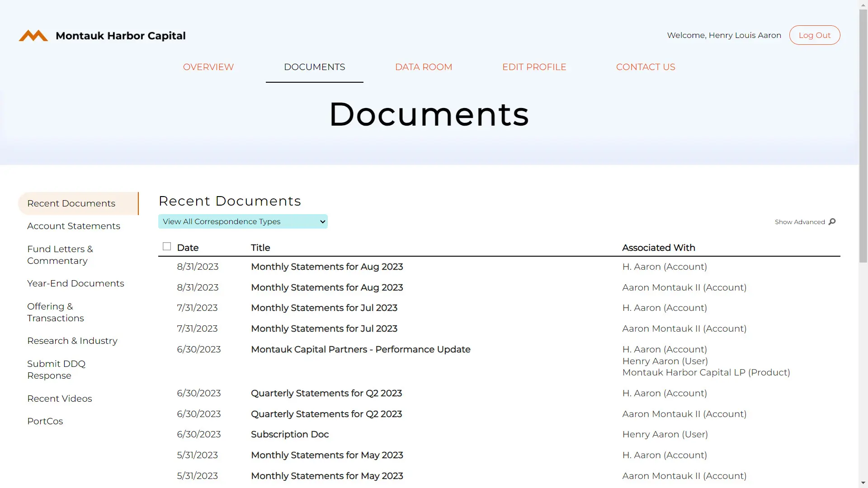Open Montauk Capital Partners - Performance Update document
Viewport: 868px width, 488px height.
(x=360, y=349)
